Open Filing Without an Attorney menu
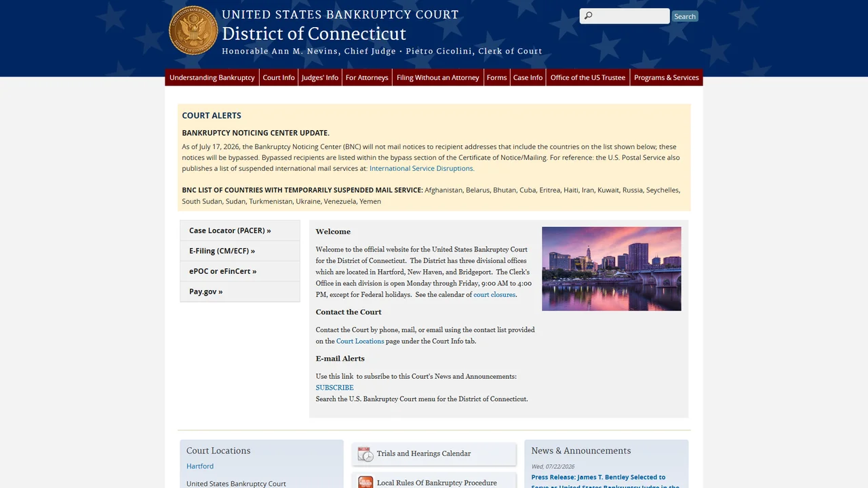This screenshot has height=488, width=868. 438,77
